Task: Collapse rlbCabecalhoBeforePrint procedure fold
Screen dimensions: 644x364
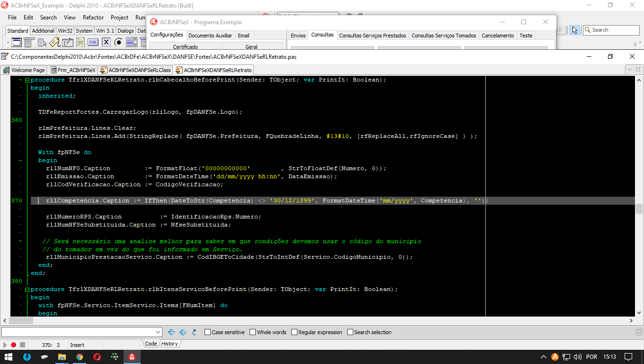Action: (x=27, y=80)
